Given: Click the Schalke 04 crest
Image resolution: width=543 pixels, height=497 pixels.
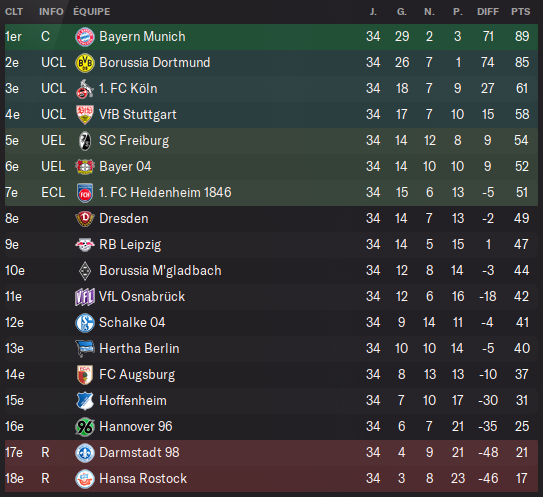Looking at the screenshot, I should (x=85, y=323).
